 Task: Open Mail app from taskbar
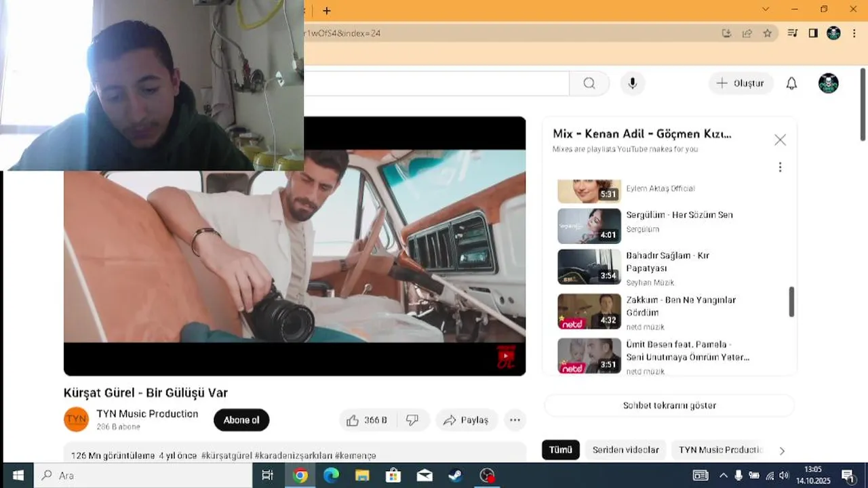pyautogui.click(x=425, y=476)
